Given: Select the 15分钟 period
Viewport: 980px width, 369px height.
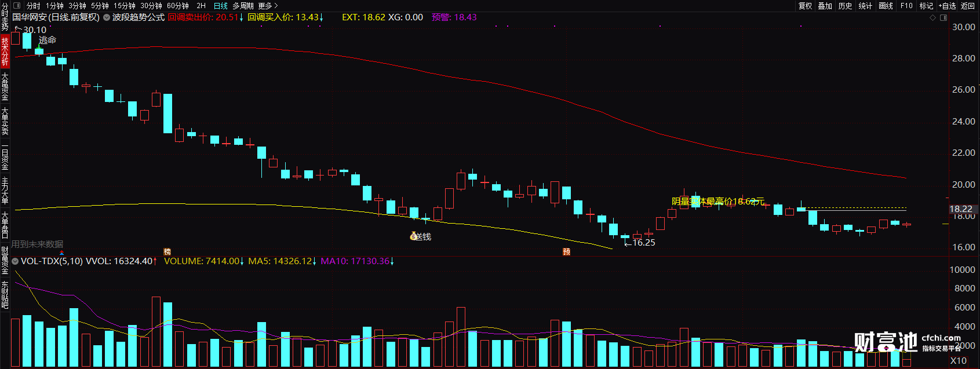Looking at the screenshot, I should pos(125,6).
